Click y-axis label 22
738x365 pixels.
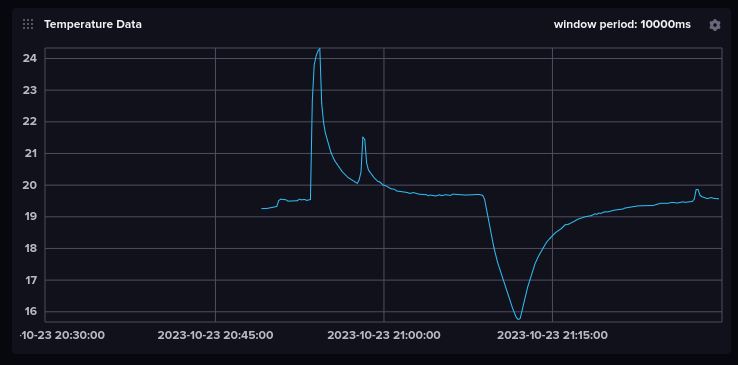(x=30, y=122)
